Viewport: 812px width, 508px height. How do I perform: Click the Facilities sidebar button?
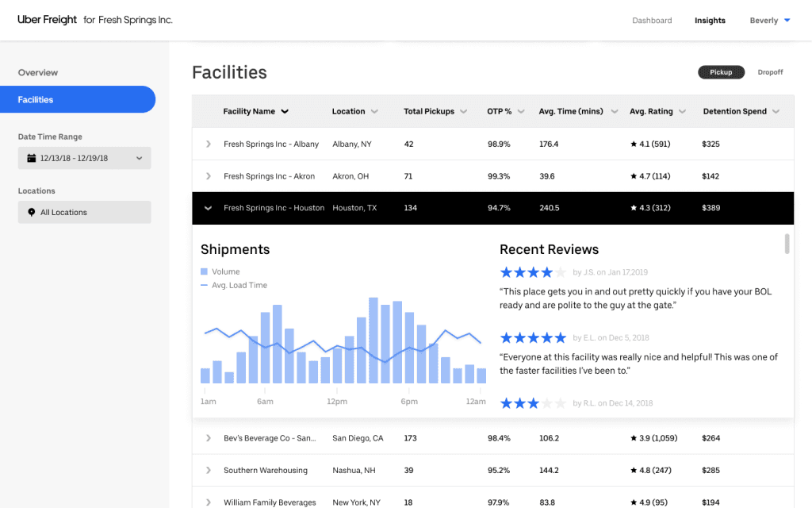tap(78, 100)
